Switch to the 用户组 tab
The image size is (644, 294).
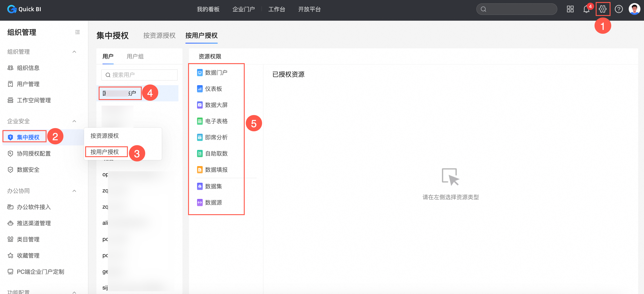(135, 56)
